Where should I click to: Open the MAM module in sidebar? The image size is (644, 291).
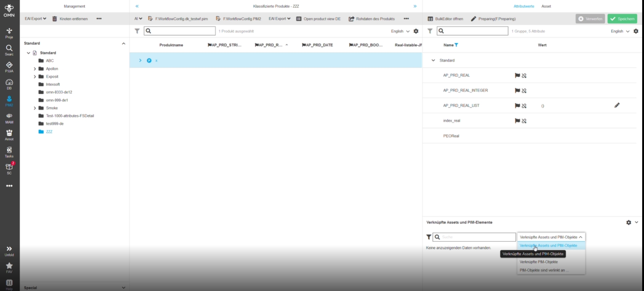tap(9, 118)
